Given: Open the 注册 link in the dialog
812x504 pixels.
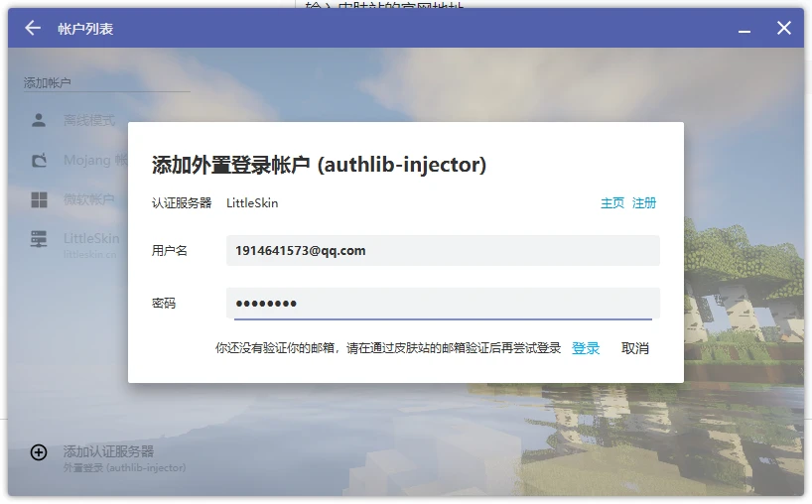Looking at the screenshot, I should [x=644, y=202].
